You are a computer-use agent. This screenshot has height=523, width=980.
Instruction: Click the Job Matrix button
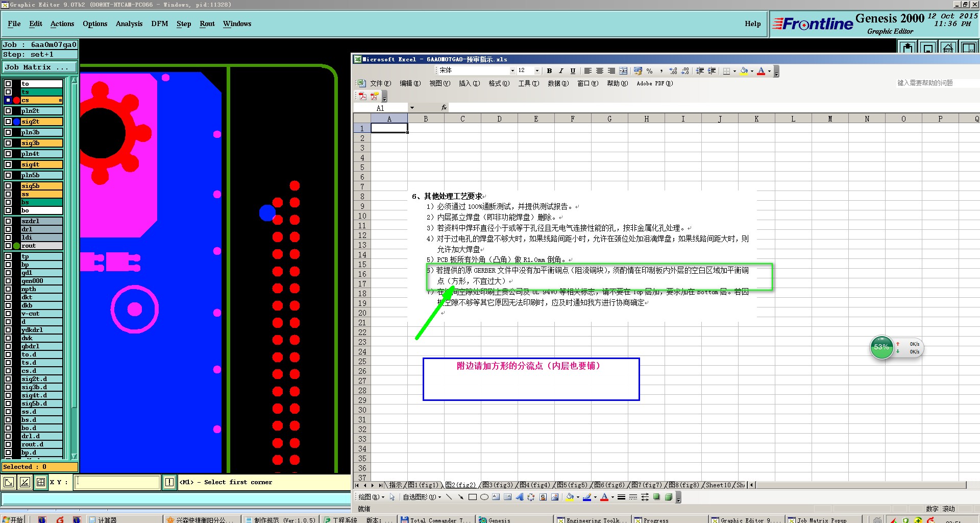pyautogui.click(x=39, y=67)
